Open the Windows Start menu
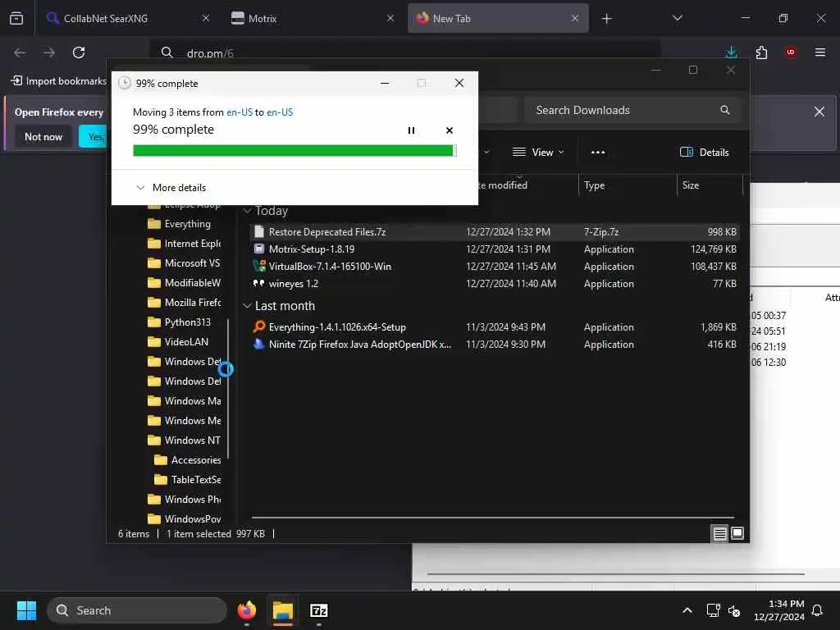The height and width of the screenshot is (630, 840). pyautogui.click(x=26, y=610)
